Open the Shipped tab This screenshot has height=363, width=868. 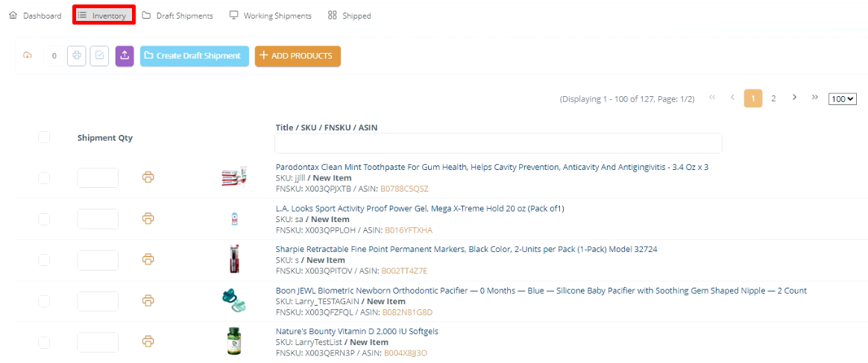click(349, 16)
